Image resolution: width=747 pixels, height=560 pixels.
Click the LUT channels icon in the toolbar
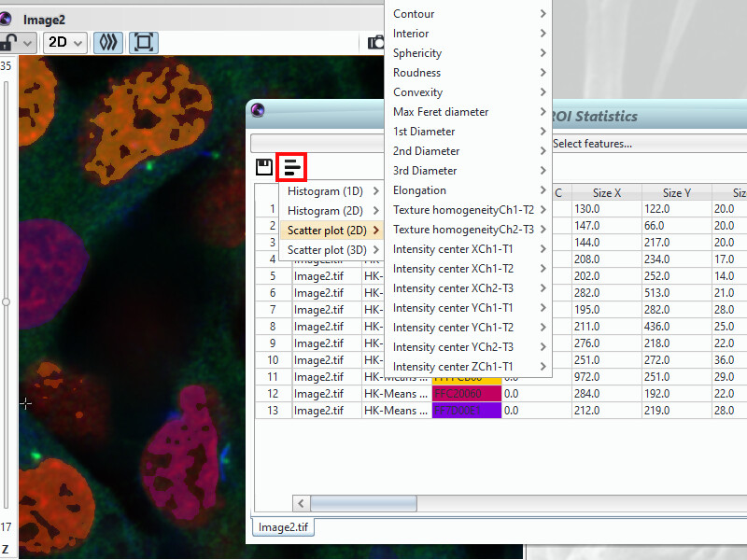(107, 42)
